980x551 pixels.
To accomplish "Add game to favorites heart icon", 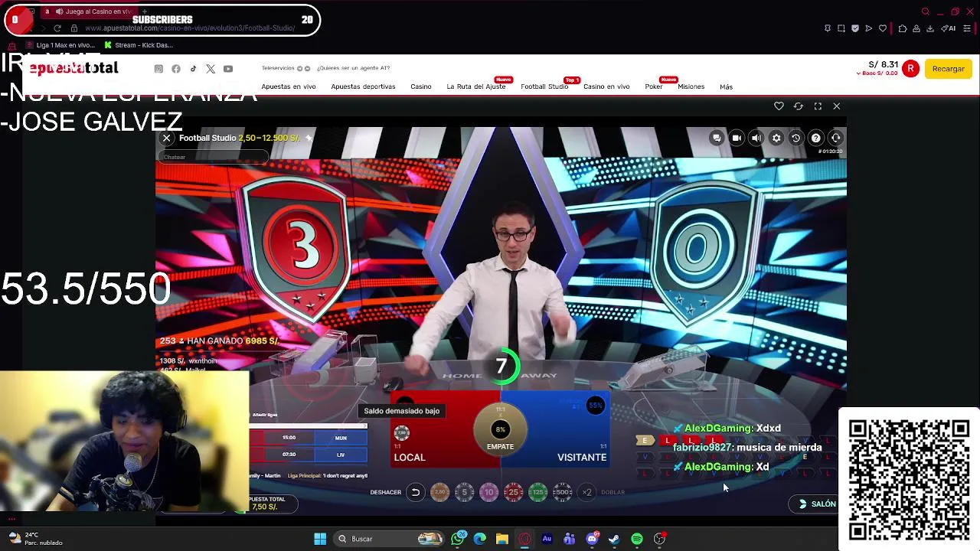I will (779, 106).
